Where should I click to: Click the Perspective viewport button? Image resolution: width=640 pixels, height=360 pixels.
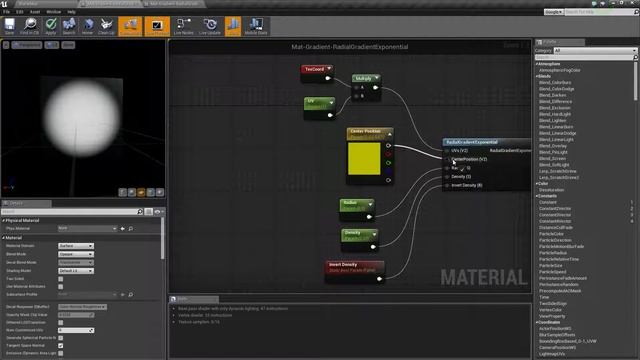[27, 45]
